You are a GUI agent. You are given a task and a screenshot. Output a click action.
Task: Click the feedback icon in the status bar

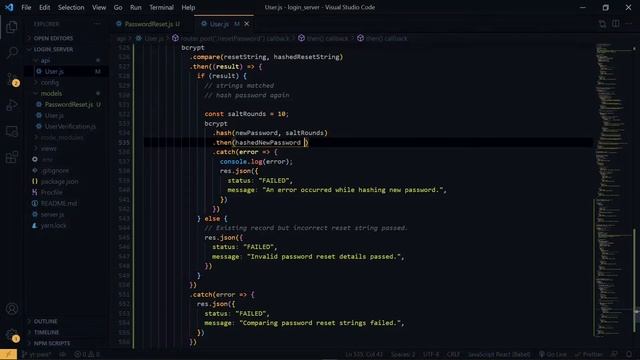tap(614, 354)
